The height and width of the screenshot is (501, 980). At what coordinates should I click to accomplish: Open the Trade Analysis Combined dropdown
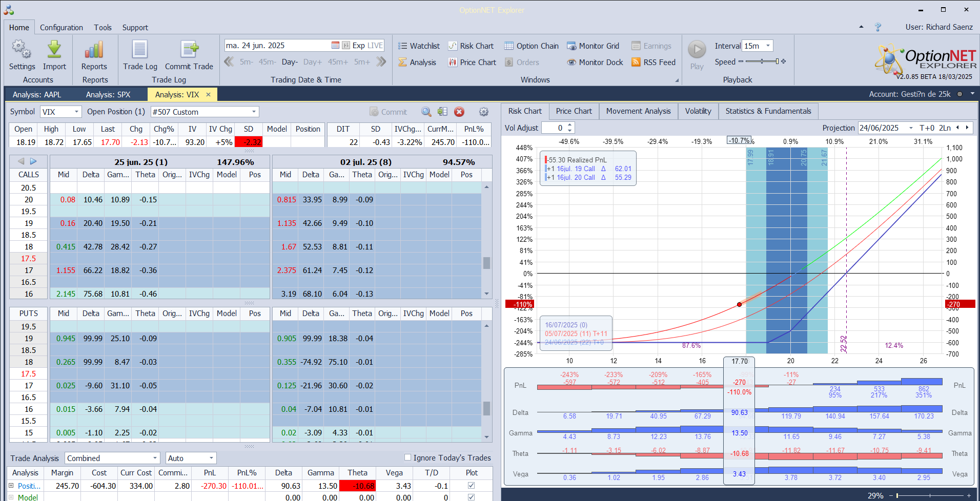pyautogui.click(x=155, y=458)
